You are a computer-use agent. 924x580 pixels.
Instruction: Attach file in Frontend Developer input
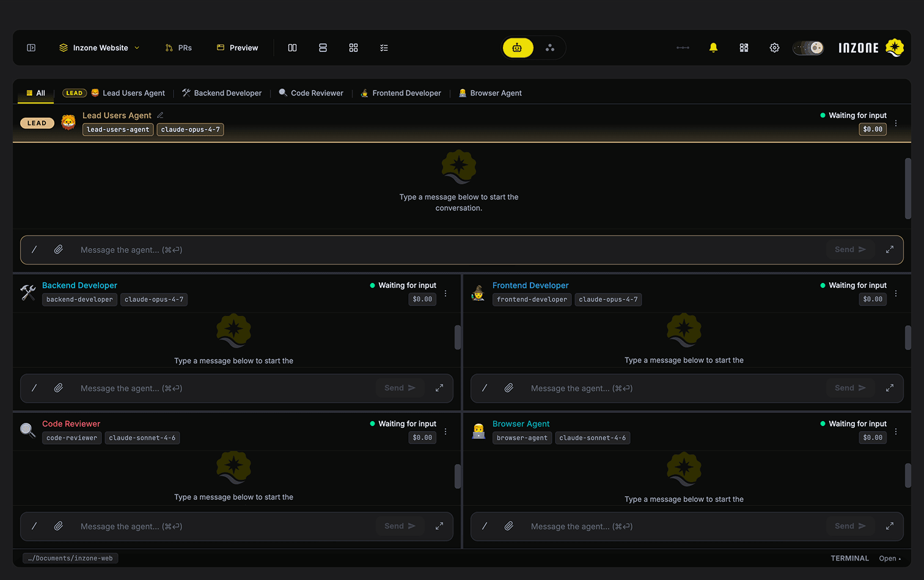pyautogui.click(x=509, y=388)
